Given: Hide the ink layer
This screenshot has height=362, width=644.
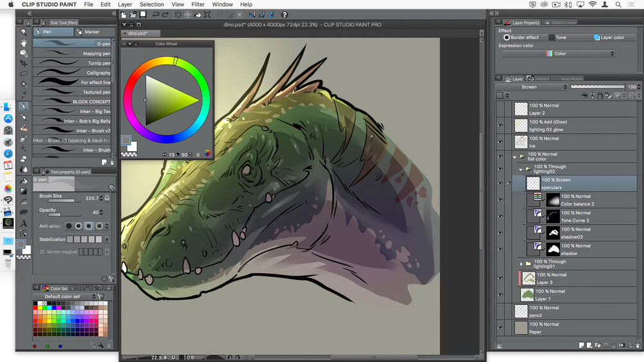Looking at the screenshot, I should tap(500, 142).
